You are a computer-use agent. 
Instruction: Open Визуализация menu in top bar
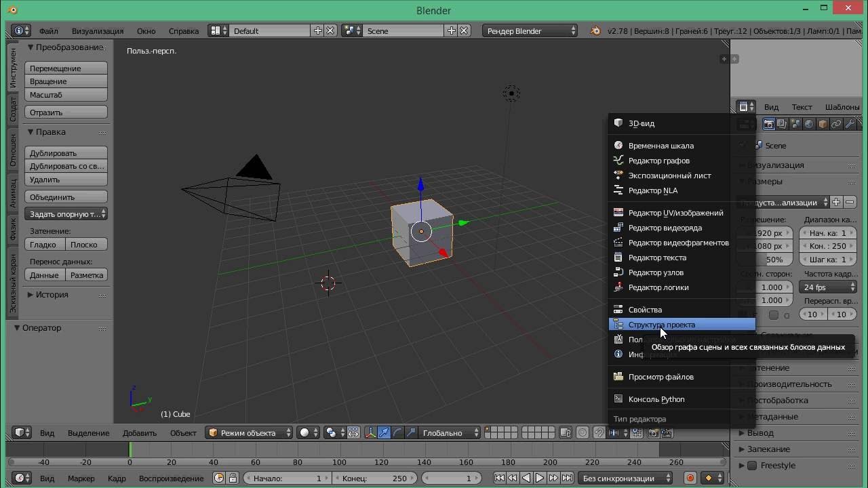(x=98, y=31)
